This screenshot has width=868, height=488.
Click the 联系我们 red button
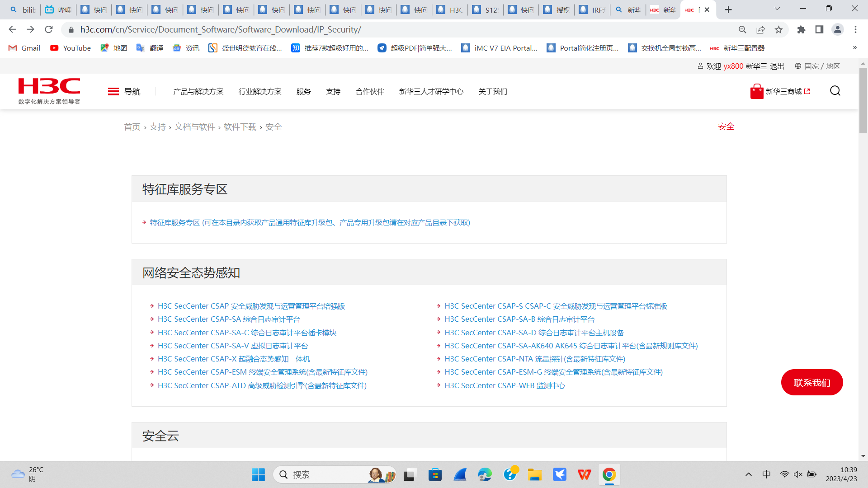[811, 383]
